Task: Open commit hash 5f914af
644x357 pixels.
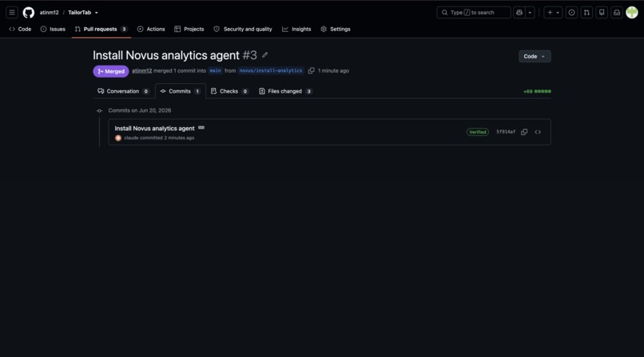Action: pyautogui.click(x=506, y=132)
